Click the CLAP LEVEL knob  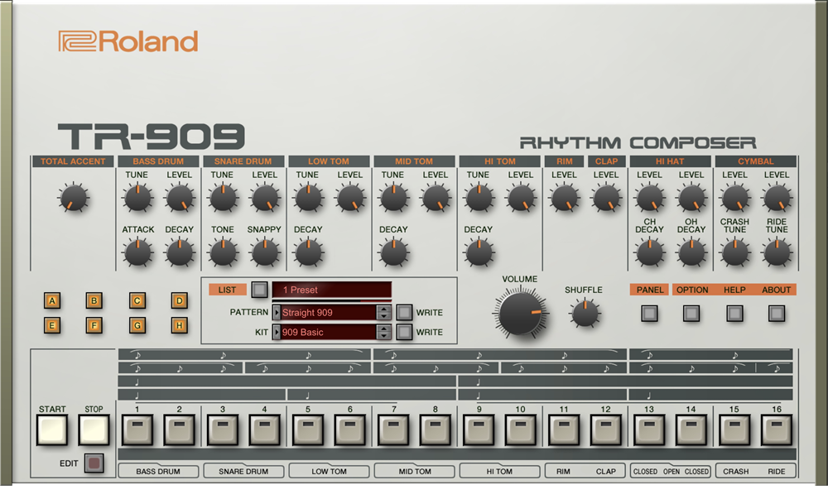(606, 199)
